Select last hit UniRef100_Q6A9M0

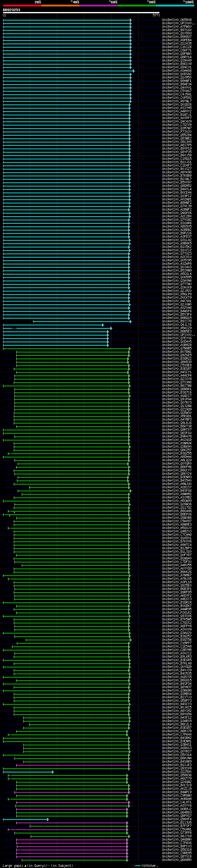click(x=177, y=860)
